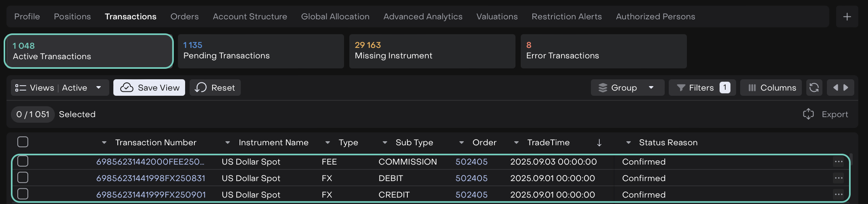
Task: Switch to the Positions tab
Action: [x=72, y=16]
